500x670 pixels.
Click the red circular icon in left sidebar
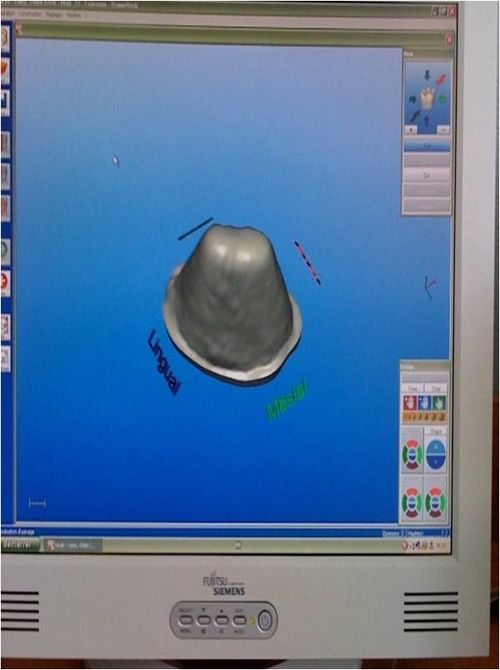coord(6,282)
